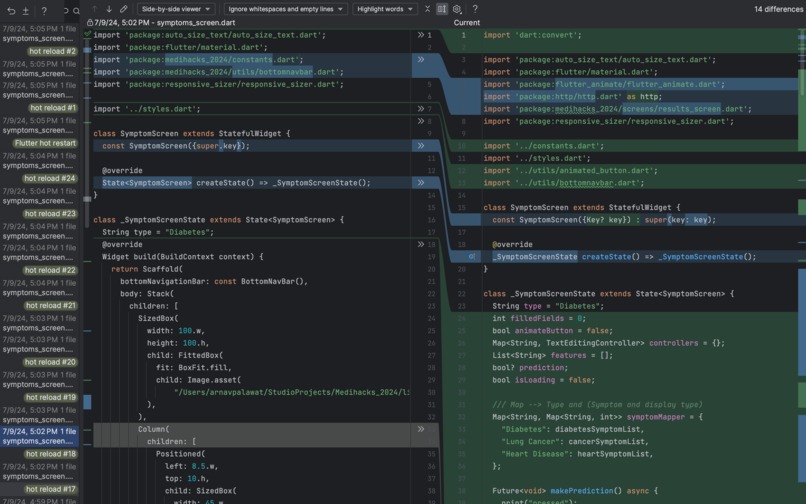Image resolution: width=806 pixels, height=504 pixels.
Task: Click the pencil edit source icon
Action: (x=123, y=9)
